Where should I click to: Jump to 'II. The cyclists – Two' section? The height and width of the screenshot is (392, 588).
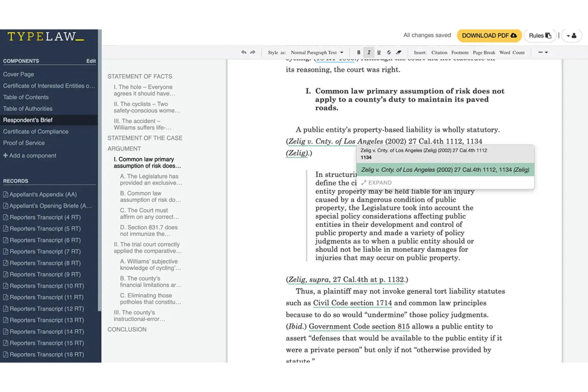click(147, 108)
